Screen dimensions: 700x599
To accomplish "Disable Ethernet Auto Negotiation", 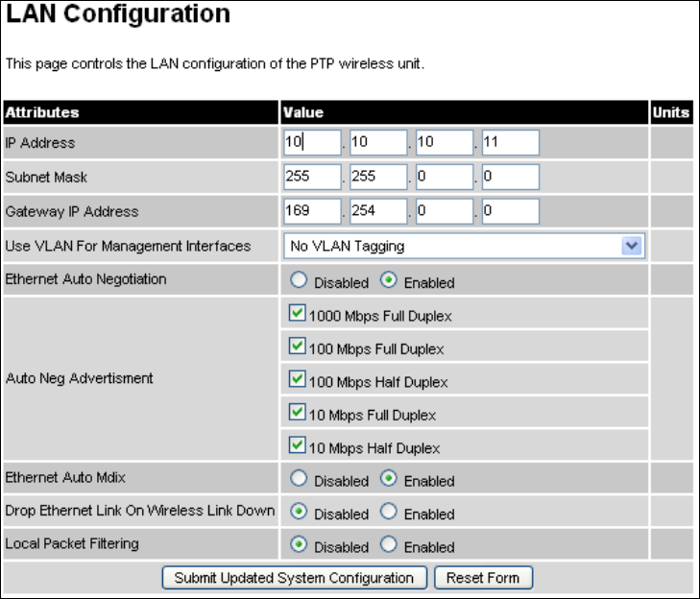I will 299,280.
